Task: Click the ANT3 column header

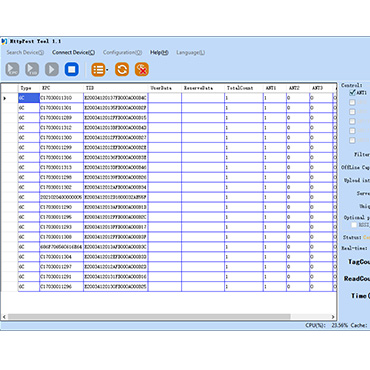Action: pyautogui.click(x=321, y=88)
